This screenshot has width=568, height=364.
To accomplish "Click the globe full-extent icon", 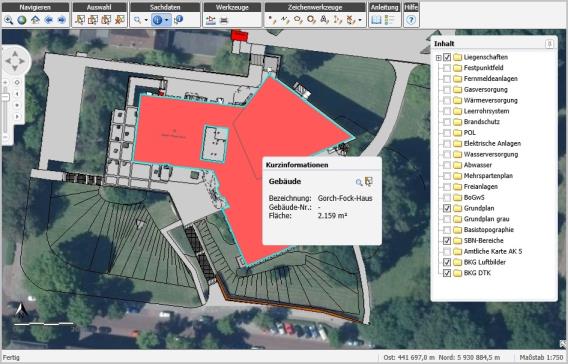I will (22, 20).
